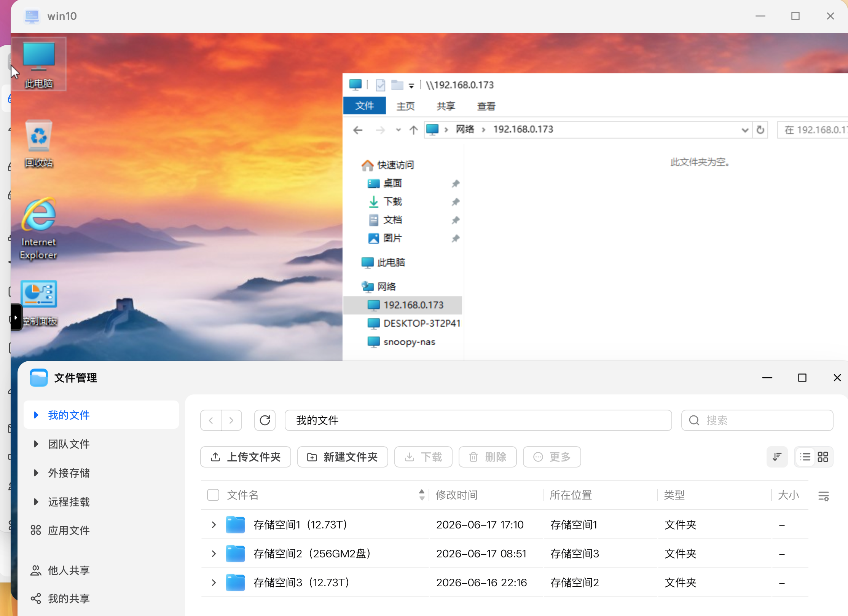Click the new folder icon in Explorer title bar
The width and height of the screenshot is (848, 616).
(x=397, y=85)
